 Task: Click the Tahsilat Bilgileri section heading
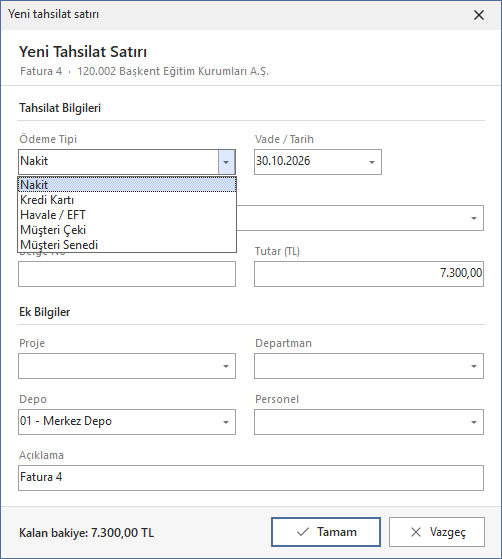click(60, 108)
